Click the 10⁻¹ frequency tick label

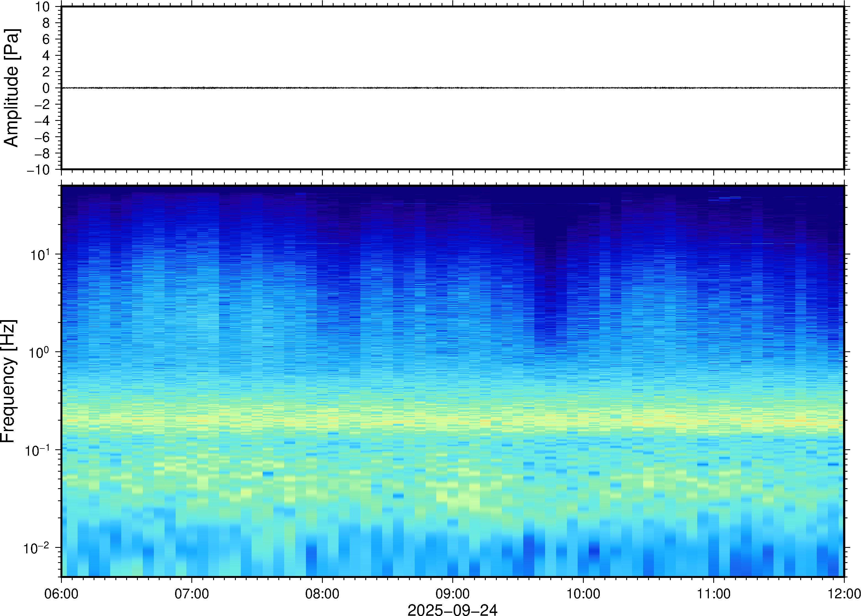point(37,451)
